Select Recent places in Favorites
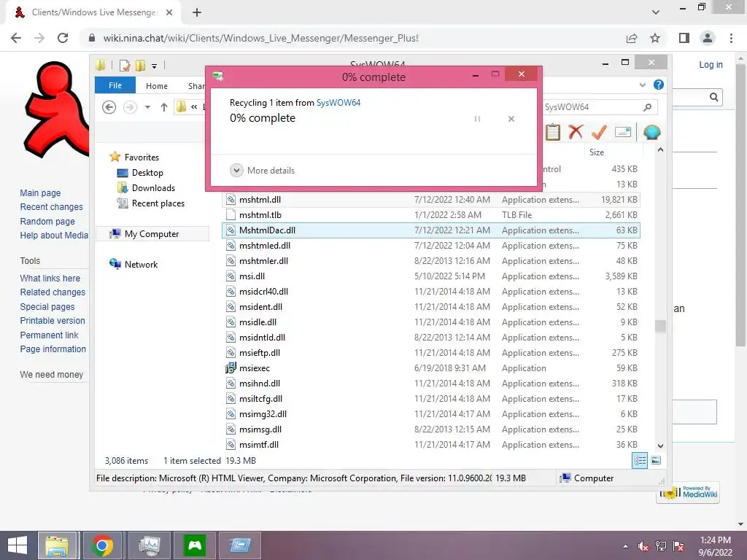This screenshot has width=747, height=560. click(x=158, y=203)
